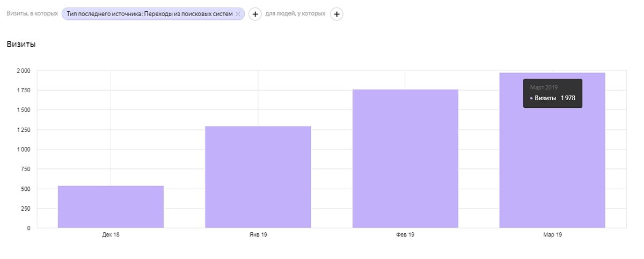644x259 pixels.
Task: Click the 'Мар 19' axis label
Action: click(x=552, y=235)
